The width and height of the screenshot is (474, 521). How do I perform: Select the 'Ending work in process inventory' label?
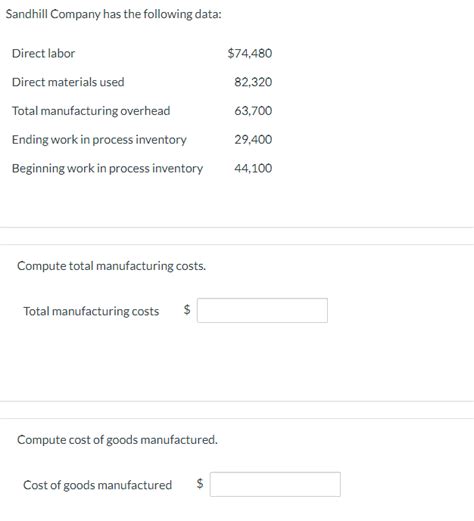pos(99,140)
